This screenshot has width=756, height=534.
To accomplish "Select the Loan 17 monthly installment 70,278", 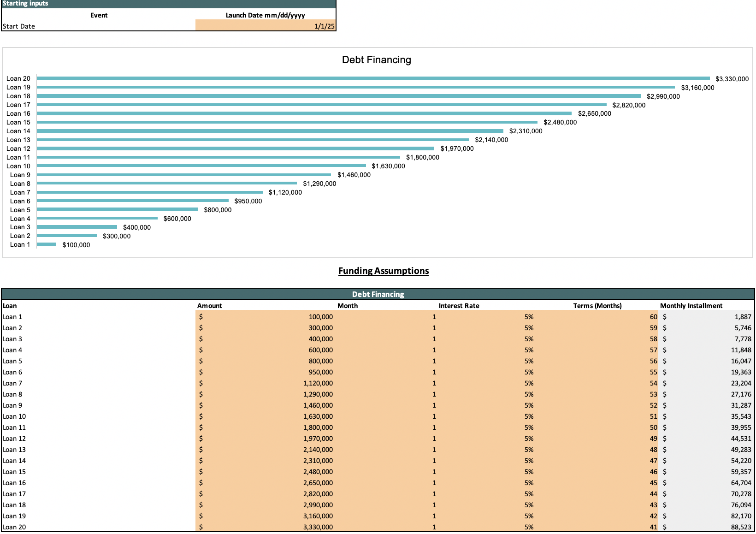I will pos(707,494).
